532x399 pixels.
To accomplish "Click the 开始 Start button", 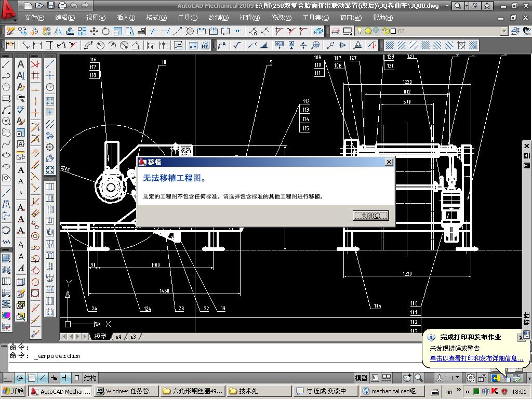I will [13, 391].
